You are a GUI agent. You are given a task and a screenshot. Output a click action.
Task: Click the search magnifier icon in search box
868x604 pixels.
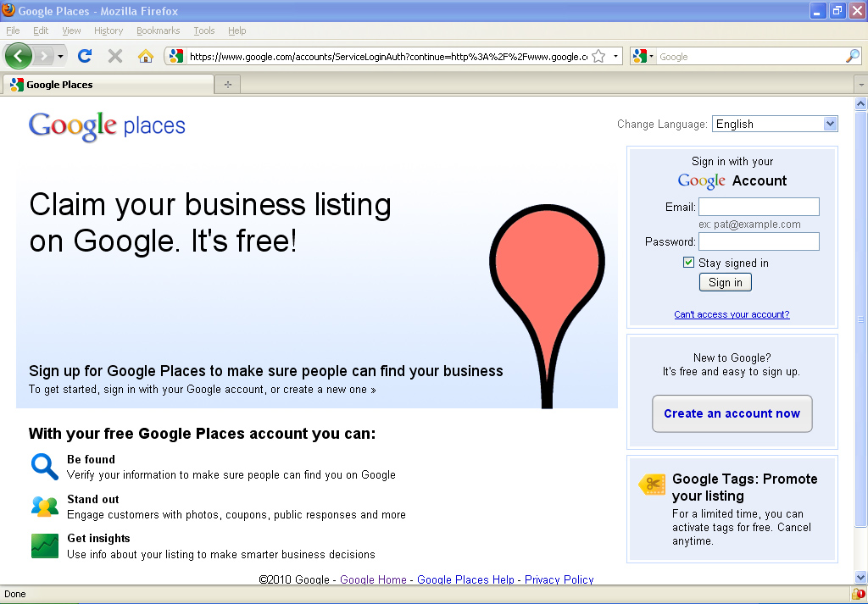[853, 56]
